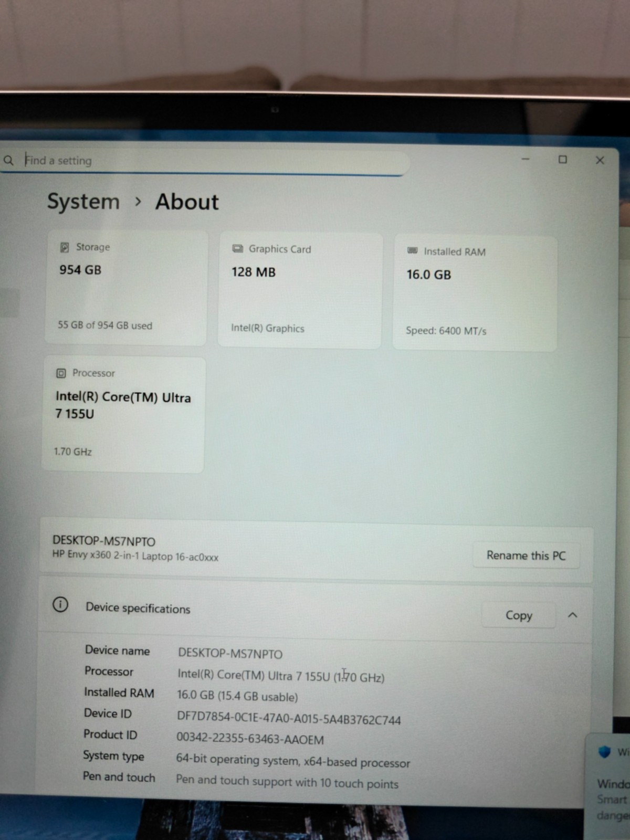Screen dimensions: 630x840
Task: Select Pen and touch support value
Action: (287, 782)
